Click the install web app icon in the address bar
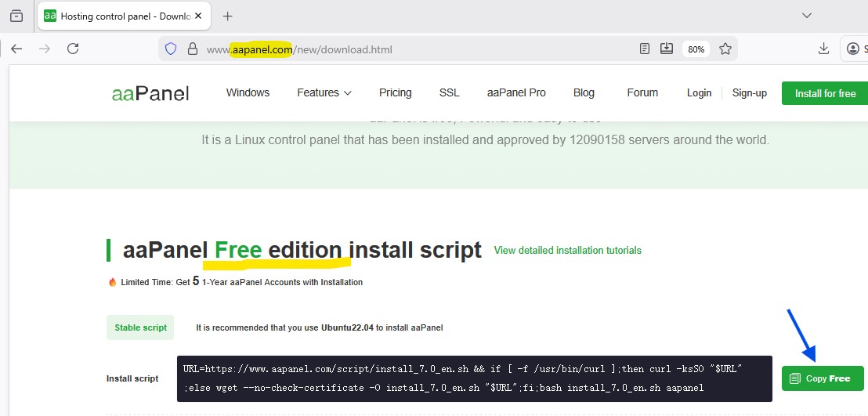The image size is (868, 416). coord(667,49)
